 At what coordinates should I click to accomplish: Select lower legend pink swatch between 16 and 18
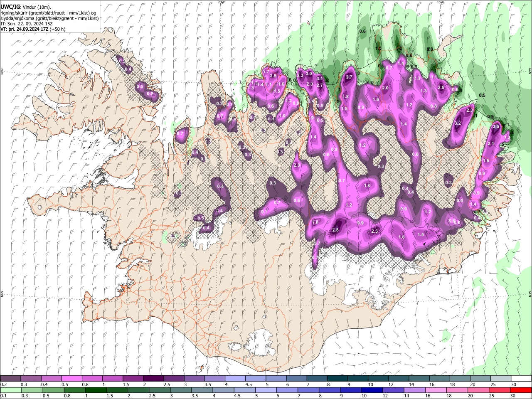coord(436,390)
